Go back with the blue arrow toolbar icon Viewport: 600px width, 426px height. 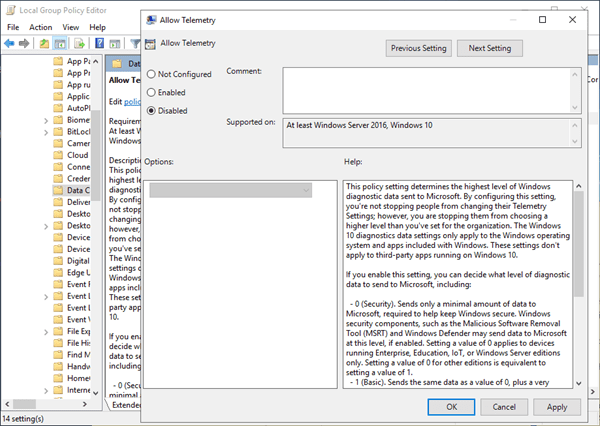click(9, 44)
